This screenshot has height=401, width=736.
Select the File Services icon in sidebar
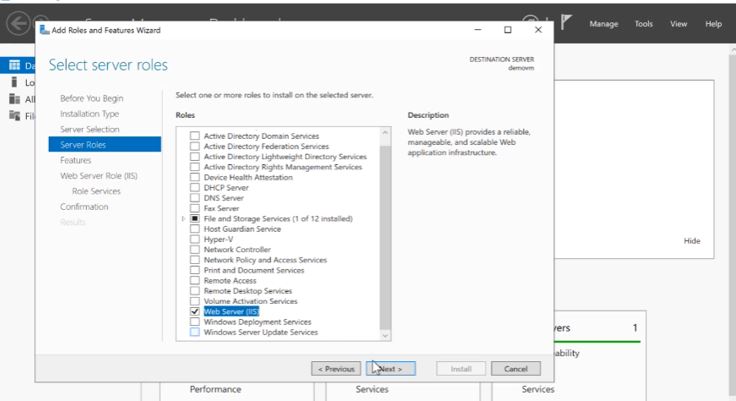point(15,116)
